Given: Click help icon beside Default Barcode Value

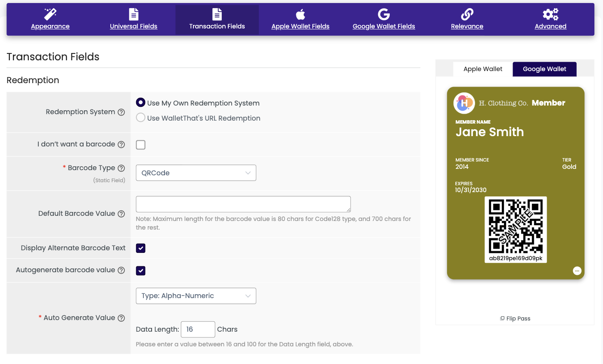Looking at the screenshot, I should click(x=121, y=214).
